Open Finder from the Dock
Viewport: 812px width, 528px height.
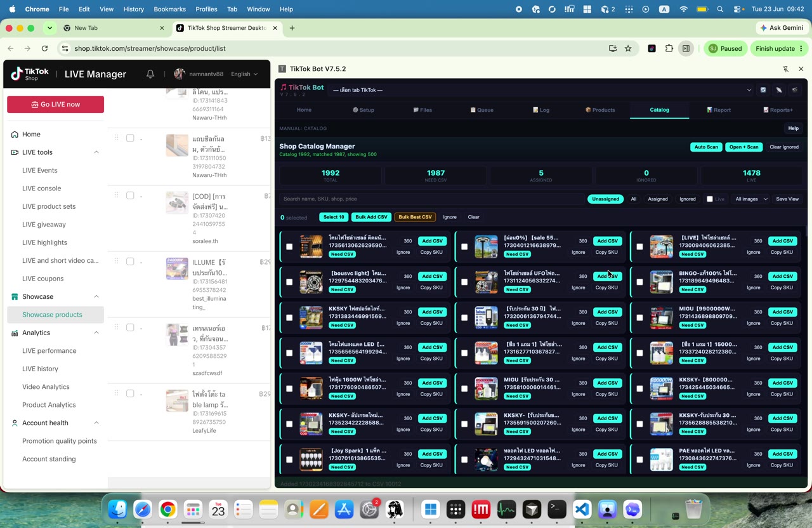[117, 509]
